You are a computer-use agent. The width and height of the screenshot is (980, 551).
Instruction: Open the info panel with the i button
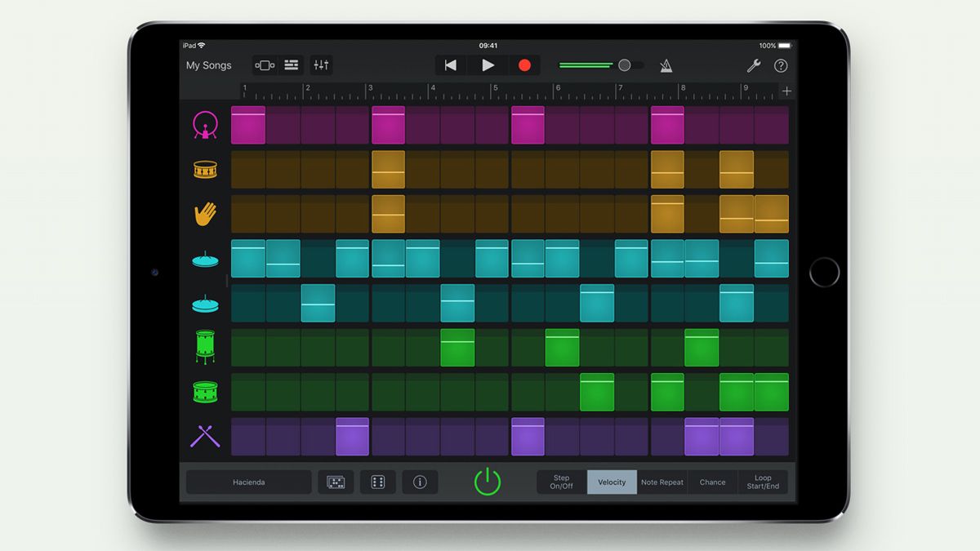[x=420, y=482]
